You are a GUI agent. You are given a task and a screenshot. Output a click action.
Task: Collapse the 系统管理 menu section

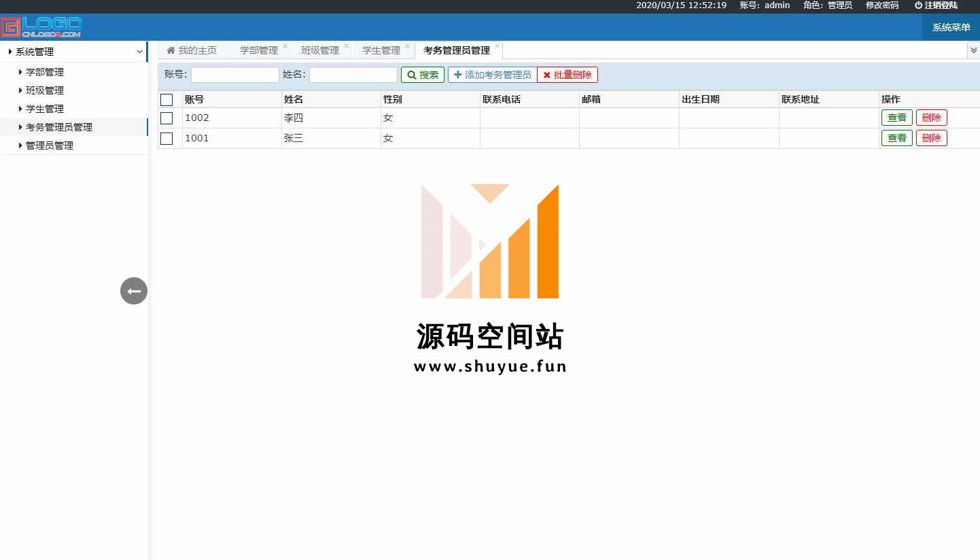point(139,52)
